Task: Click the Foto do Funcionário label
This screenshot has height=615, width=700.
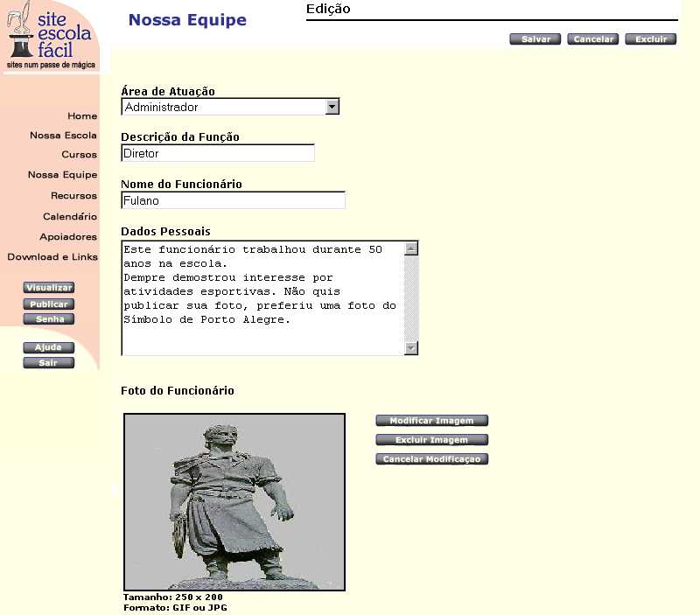Action: 178,391
